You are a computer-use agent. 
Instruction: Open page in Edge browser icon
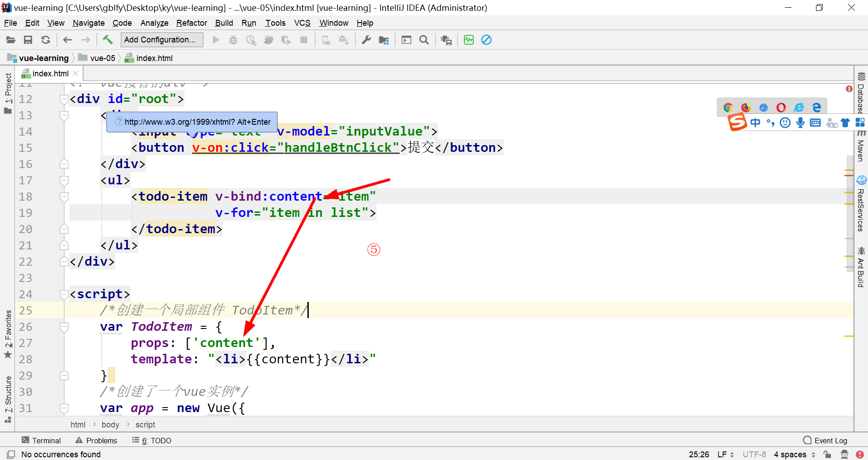(816, 108)
